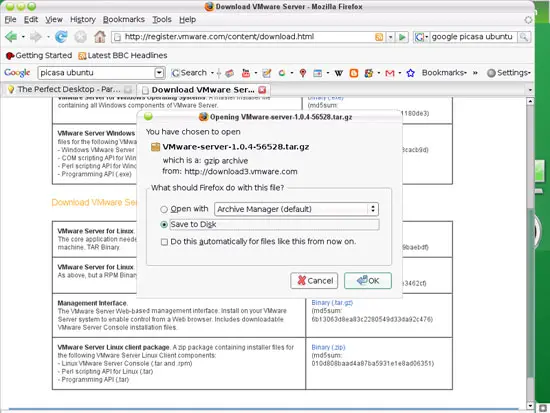Click the picasa ubuntu Google toolbar field
The width and height of the screenshot is (550, 413).
(96, 73)
